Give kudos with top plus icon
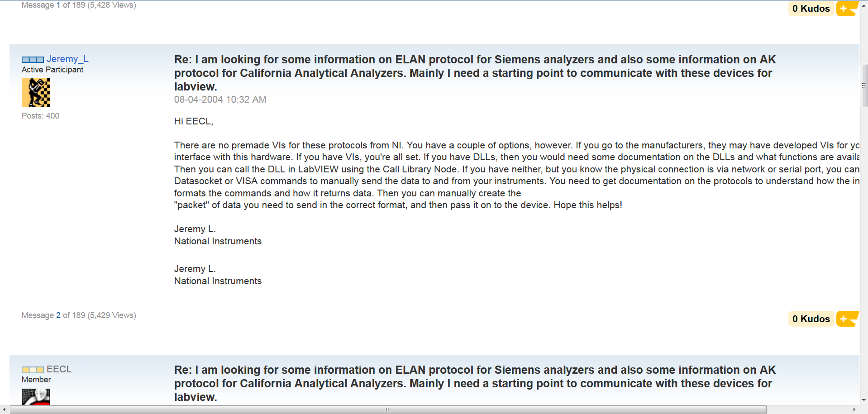Image resolution: width=868 pixels, height=414 pixels. [x=847, y=9]
